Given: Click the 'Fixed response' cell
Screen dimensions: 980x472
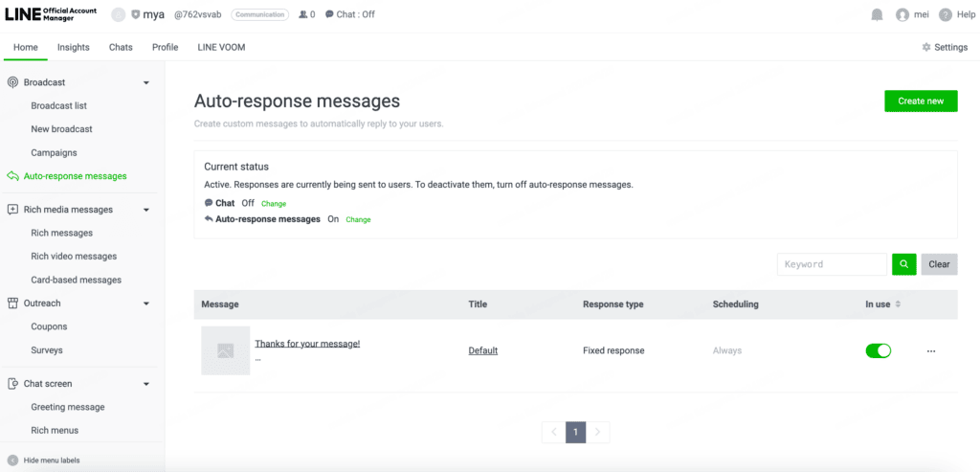Looking at the screenshot, I should click(x=613, y=350).
